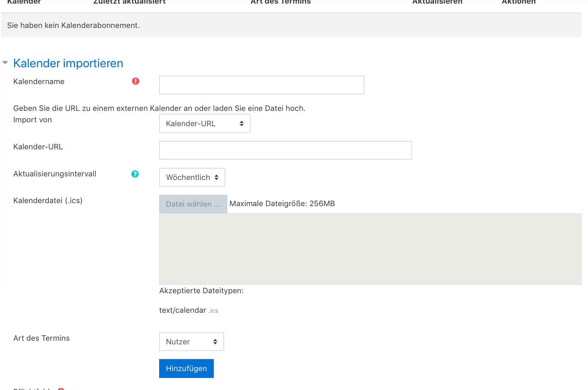
Task: Click the Aktionen column header
Action: (x=519, y=2)
